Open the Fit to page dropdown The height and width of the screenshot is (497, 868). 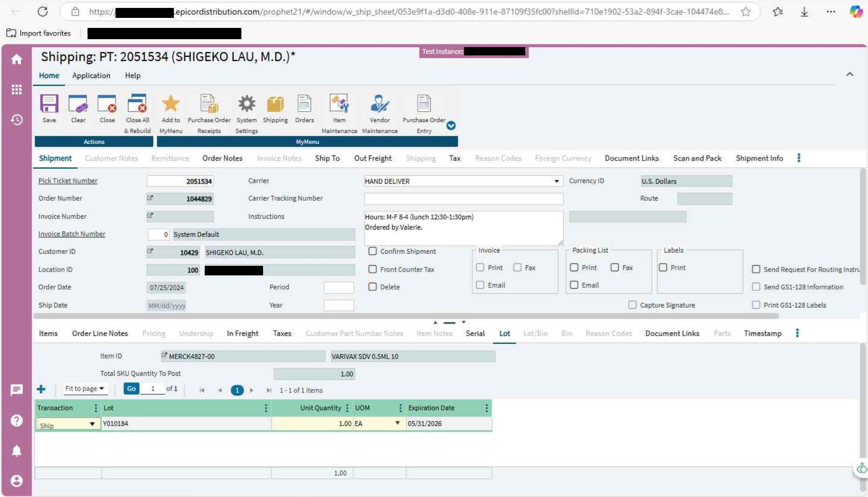click(85, 389)
